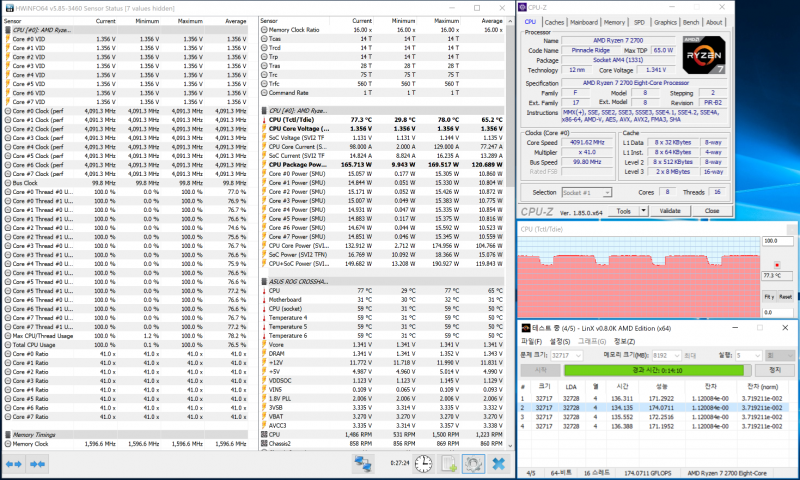Click CPU-Z title bar app icon
The width and height of the screenshot is (800, 480).
tap(522, 8)
